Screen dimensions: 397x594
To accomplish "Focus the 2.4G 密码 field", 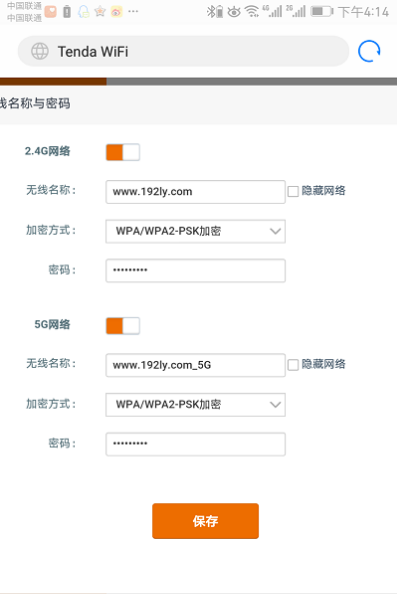I will (195, 270).
